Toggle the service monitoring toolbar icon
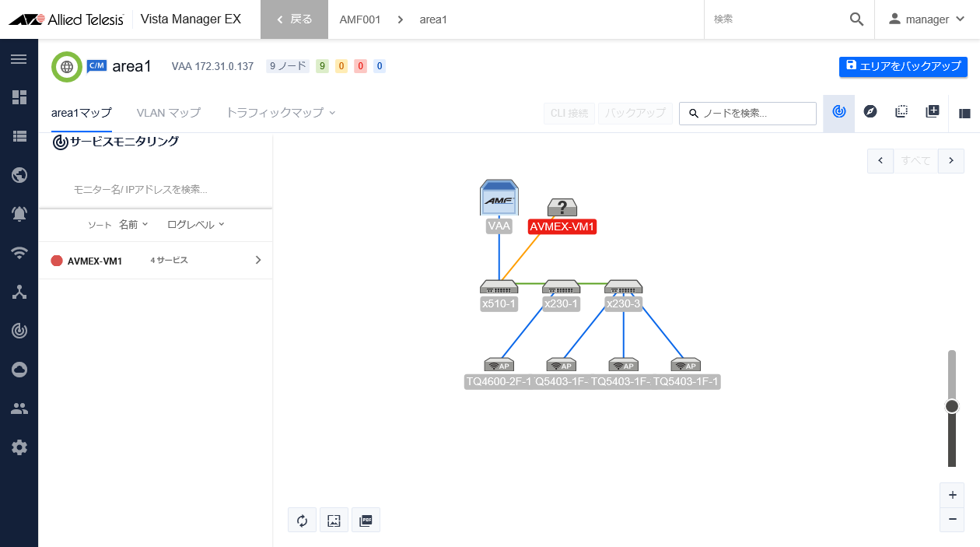The image size is (980, 547). click(838, 112)
